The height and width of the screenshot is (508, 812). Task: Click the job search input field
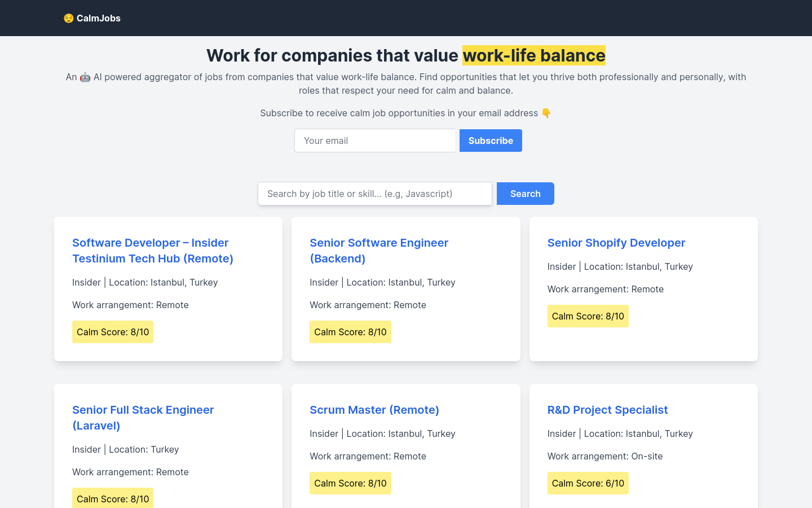375,194
